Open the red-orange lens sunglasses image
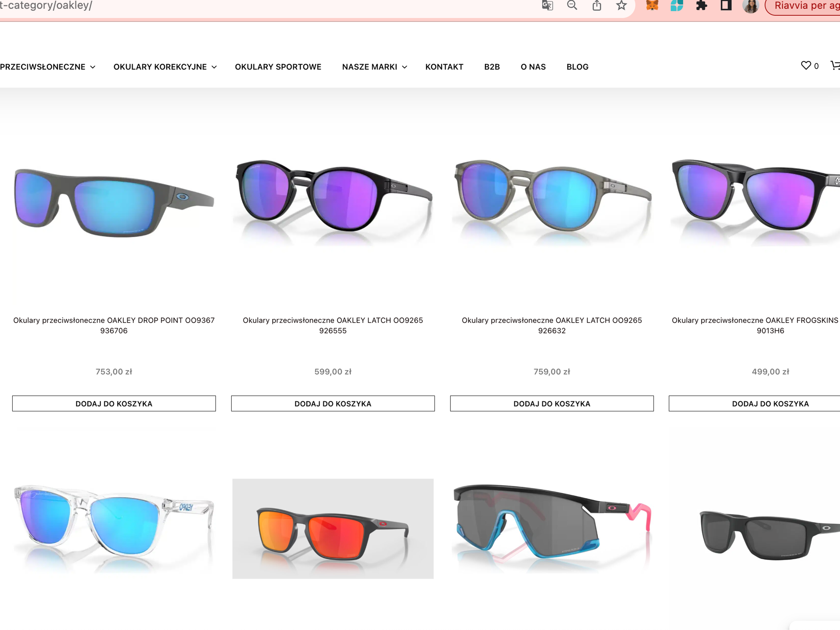Viewport: 840px width, 630px height. coord(333,529)
